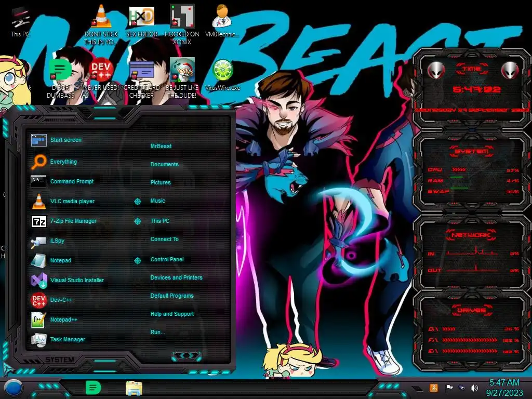Expand VLC media player jump list arrow
Image resolution: width=532 pixels, height=399 pixels.
click(137, 202)
